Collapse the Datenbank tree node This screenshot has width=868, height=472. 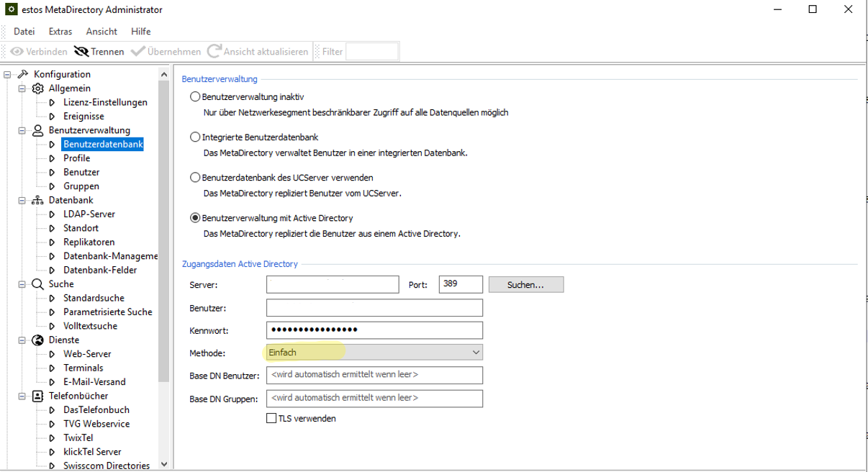point(22,200)
